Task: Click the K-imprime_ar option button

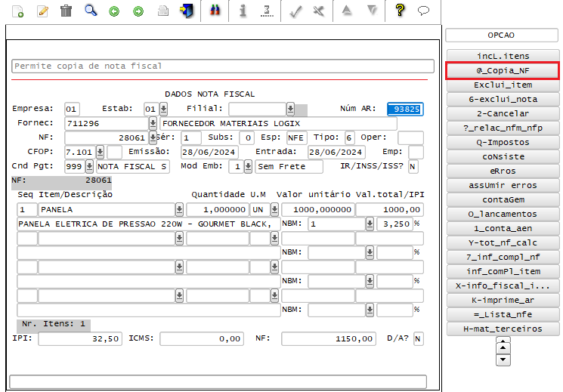Action: (503, 301)
